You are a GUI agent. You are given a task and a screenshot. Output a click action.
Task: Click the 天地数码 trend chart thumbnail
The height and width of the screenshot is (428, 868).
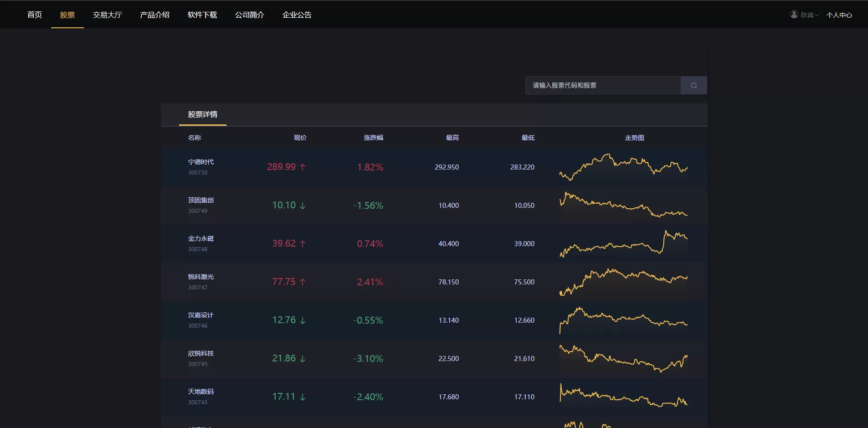point(623,396)
